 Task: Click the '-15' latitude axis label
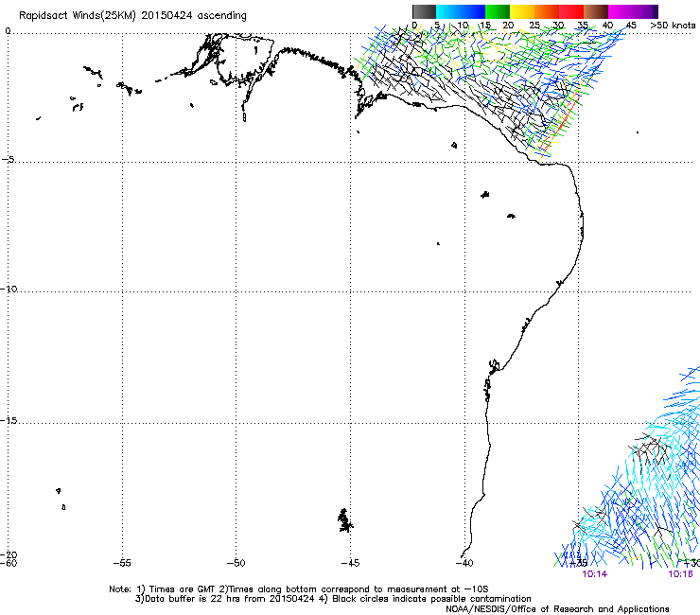(x=9, y=420)
